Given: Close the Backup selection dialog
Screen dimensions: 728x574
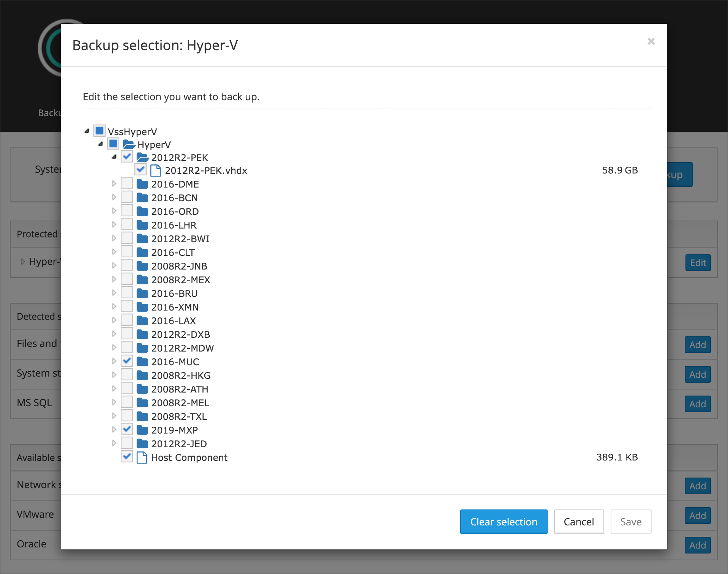Looking at the screenshot, I should (x=651, y=41).
